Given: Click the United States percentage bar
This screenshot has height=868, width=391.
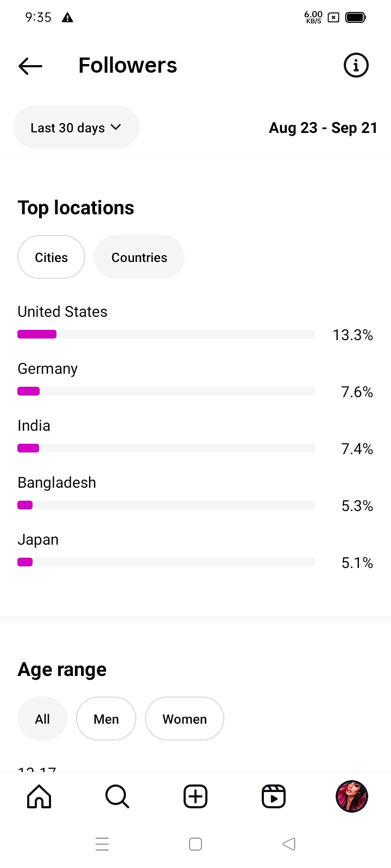Looking at the screenshot, I should pyautogui.click(x=166, y=334).
